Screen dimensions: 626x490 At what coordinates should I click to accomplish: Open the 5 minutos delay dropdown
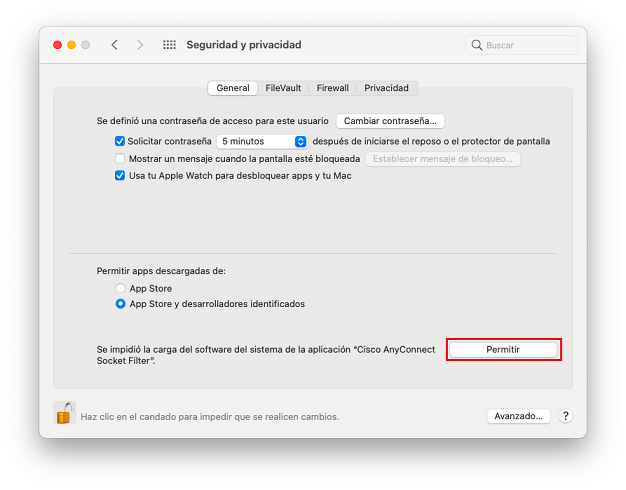[262, 142]
